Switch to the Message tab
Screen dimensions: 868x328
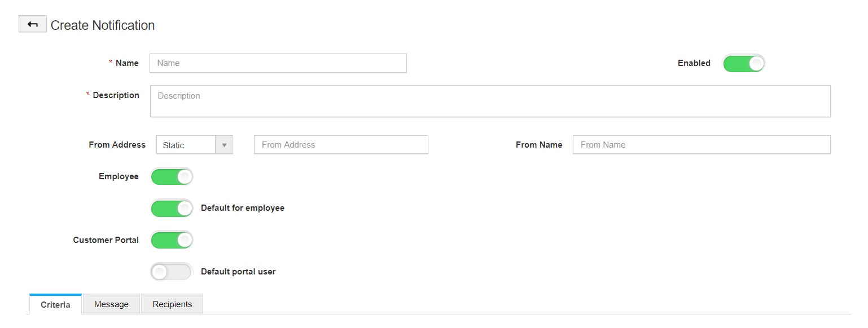point(111,304)
